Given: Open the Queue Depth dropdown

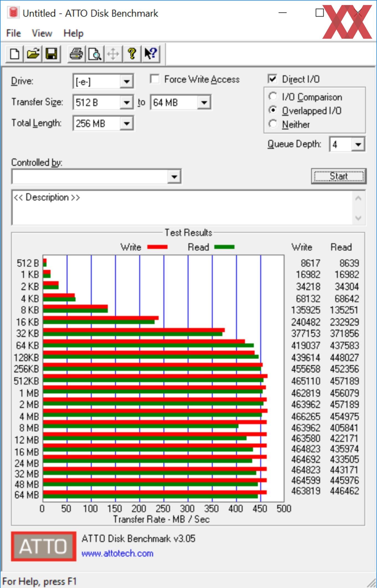Looking at the screenshot, I should click(358, 144).
